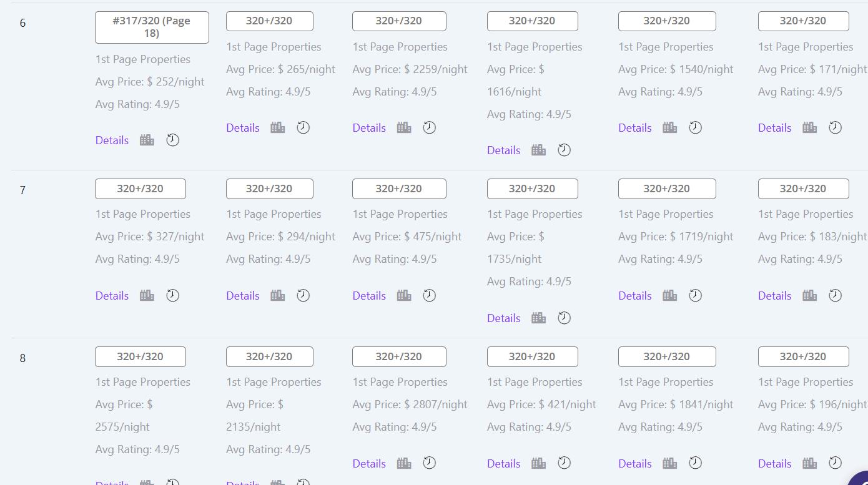This screenshot has height=485, width=868.
Task: Click the building icon in the $327/night cell
Action: [x=147, y=295]
